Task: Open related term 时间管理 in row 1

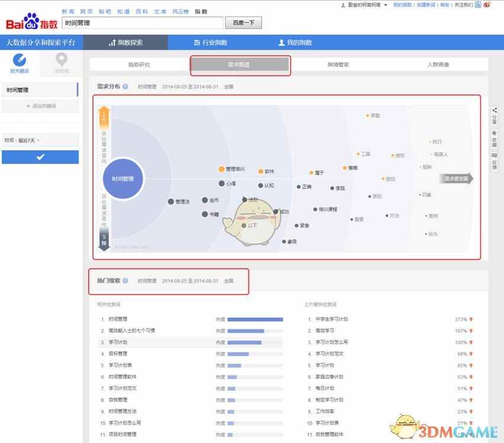Action: (x=118, y=319)
